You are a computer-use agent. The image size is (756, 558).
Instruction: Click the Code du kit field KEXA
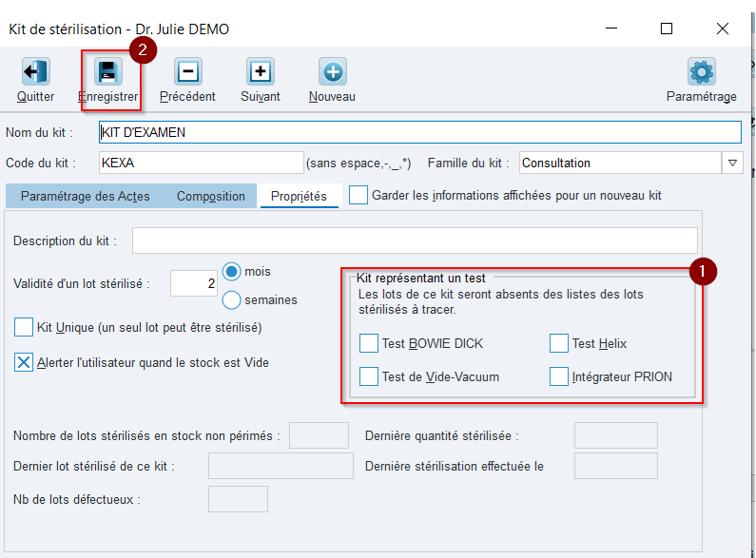click(201, 163)
